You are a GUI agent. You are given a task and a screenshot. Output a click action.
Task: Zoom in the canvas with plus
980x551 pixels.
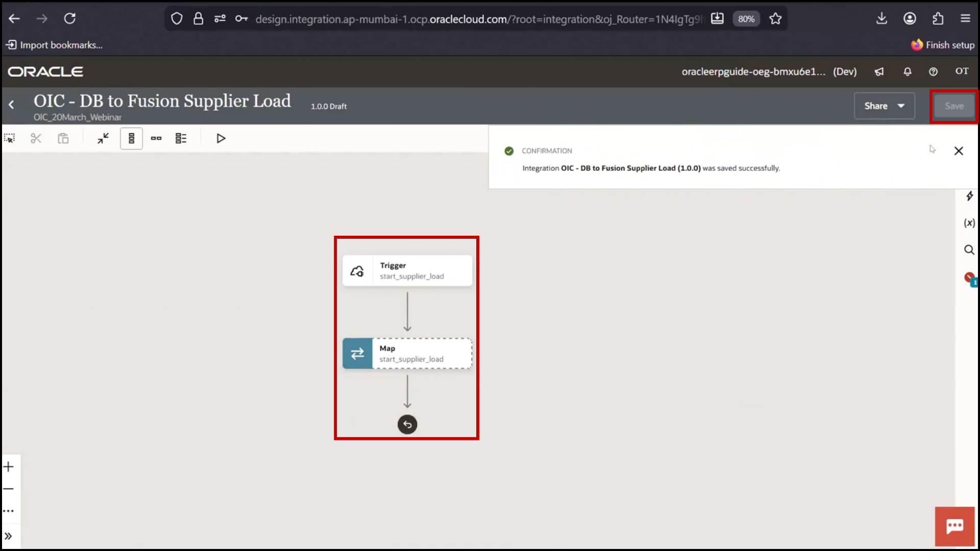coord(9,467)
